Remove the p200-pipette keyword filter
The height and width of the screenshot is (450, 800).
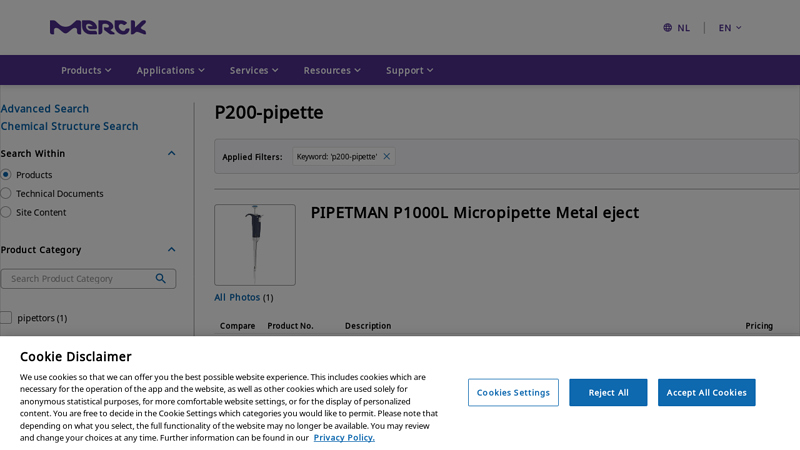click(387, 157)
